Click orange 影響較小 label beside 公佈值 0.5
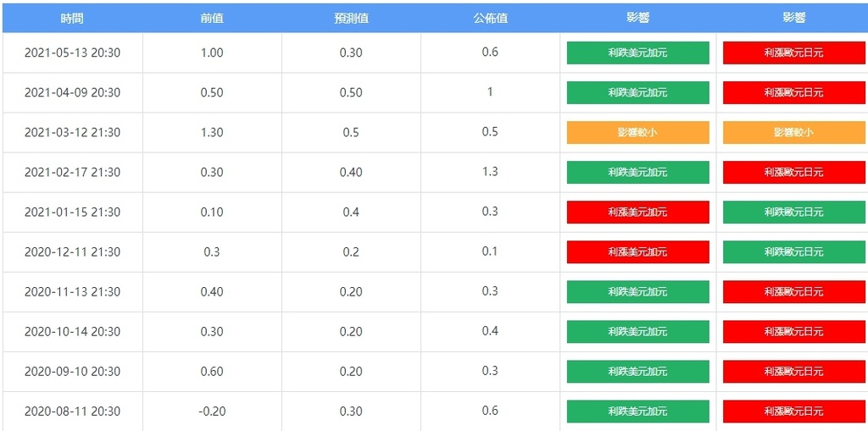868x431 pixels. point(637,132)
